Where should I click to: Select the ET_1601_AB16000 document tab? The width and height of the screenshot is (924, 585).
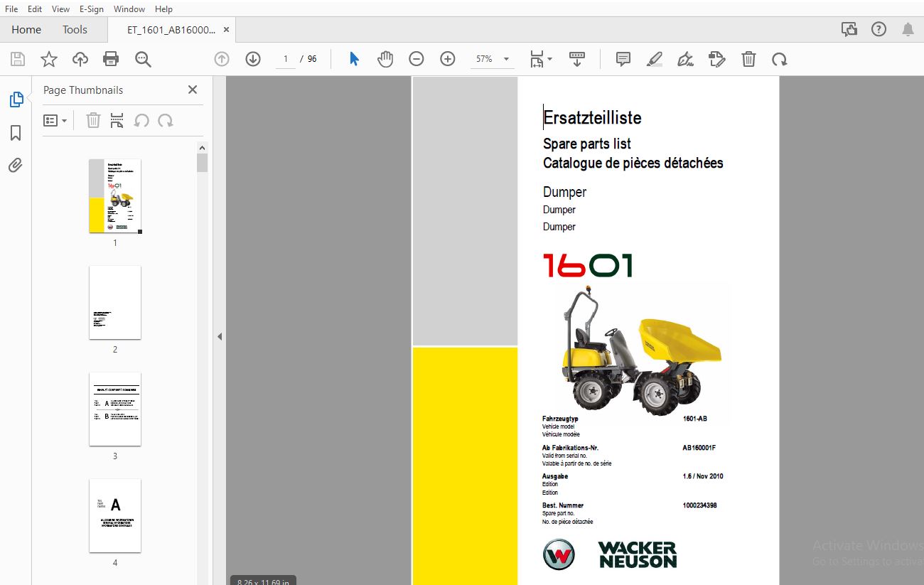point(171,30)
